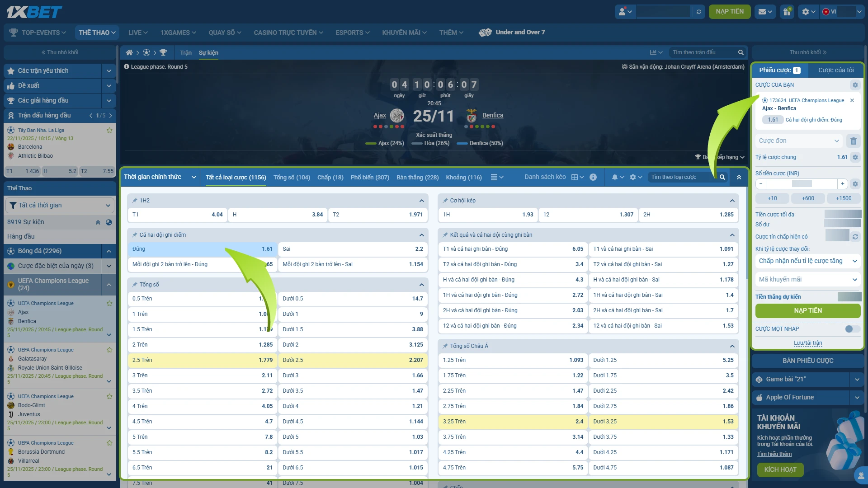Switch to the Bàn thắng (228) tab
Viewport: 868px width, 488px height.
pyautogui.click(x=417, y=177)
